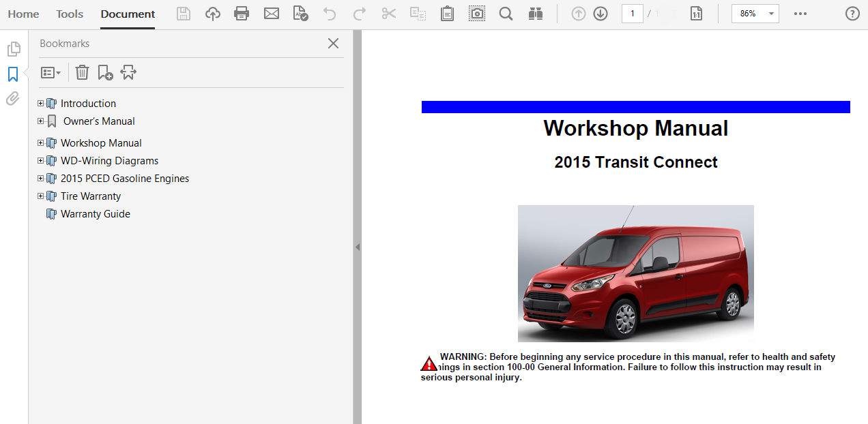Jump to the Tire Warranty bookmark

90,196
